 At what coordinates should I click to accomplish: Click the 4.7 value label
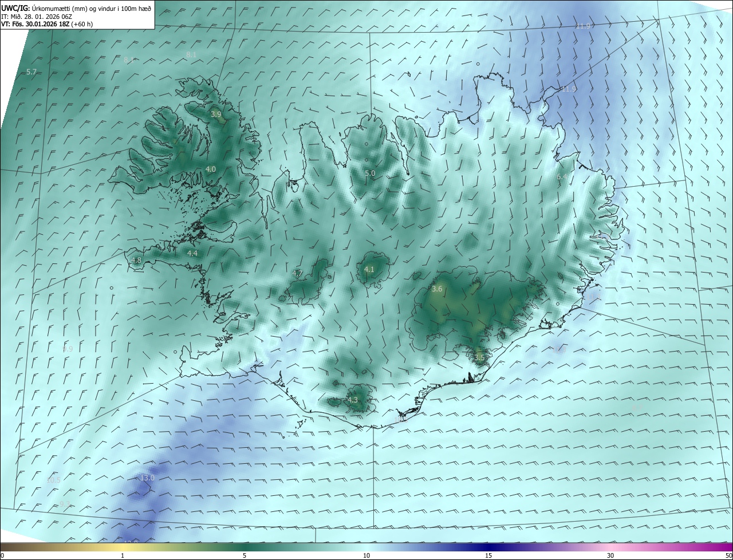click(x=297, y=274)
